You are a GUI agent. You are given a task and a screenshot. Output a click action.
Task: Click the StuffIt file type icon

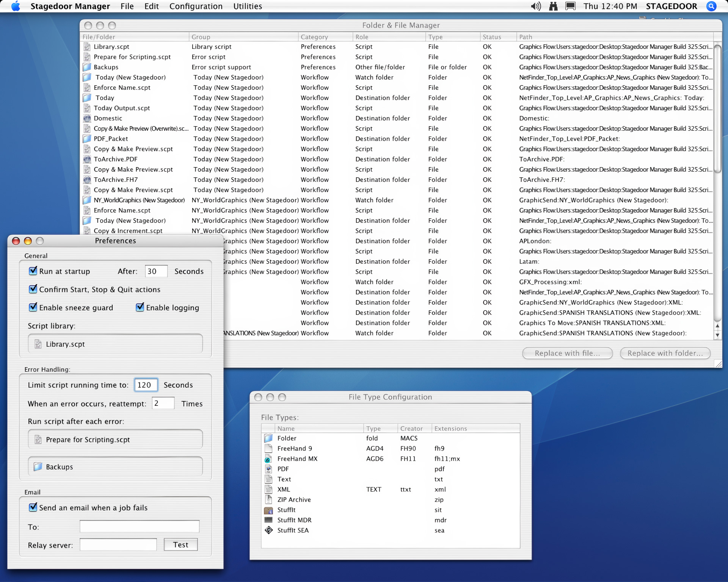point(268,510)
